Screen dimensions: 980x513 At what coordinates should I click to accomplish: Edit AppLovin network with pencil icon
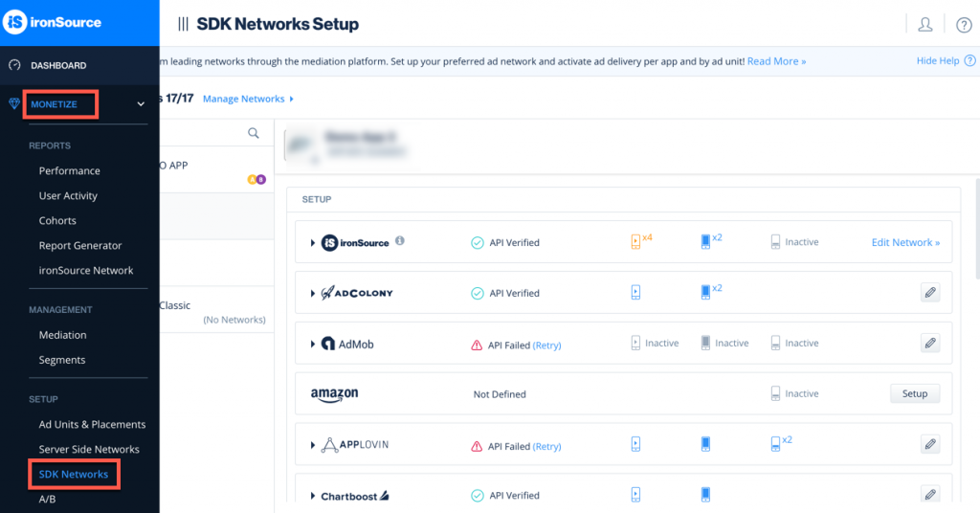(930, 444)
